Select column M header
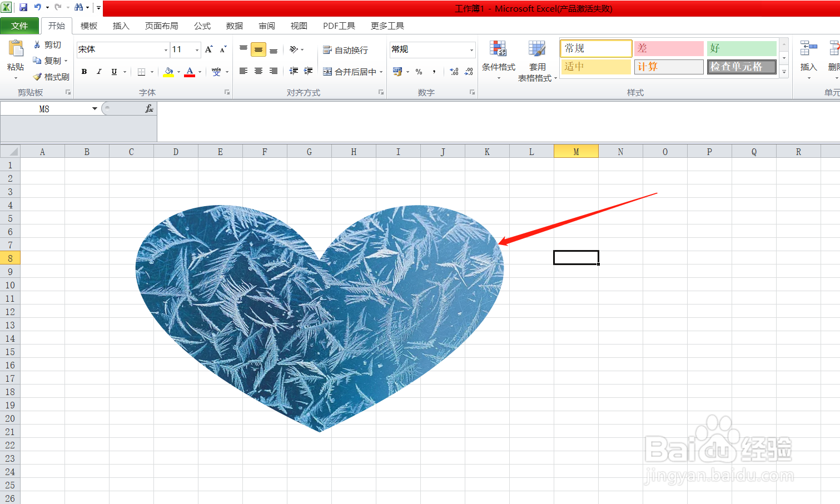Image resolution: width=840 pixels, height=504 pixels. 576,151
